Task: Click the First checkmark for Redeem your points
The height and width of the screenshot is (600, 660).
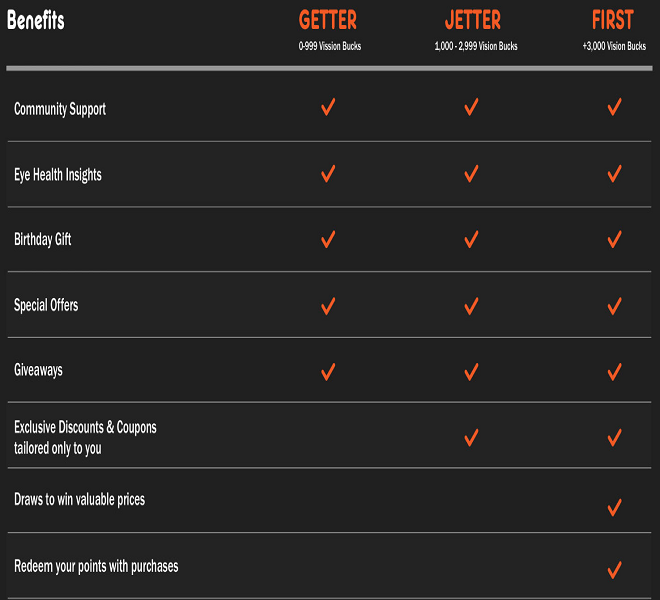Action: (x=614, y=570)
